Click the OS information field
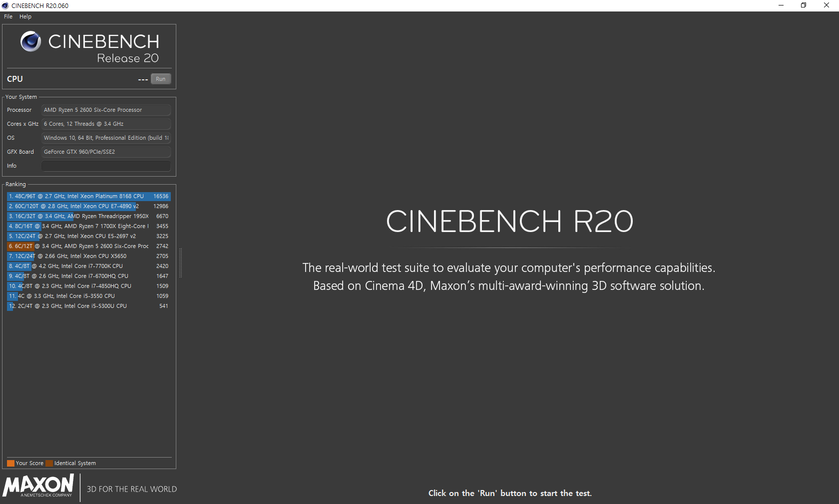 [106, 138]
